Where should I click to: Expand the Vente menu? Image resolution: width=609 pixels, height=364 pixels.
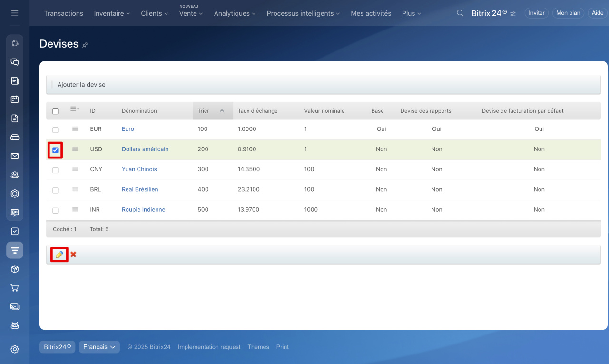pos(191,13)
